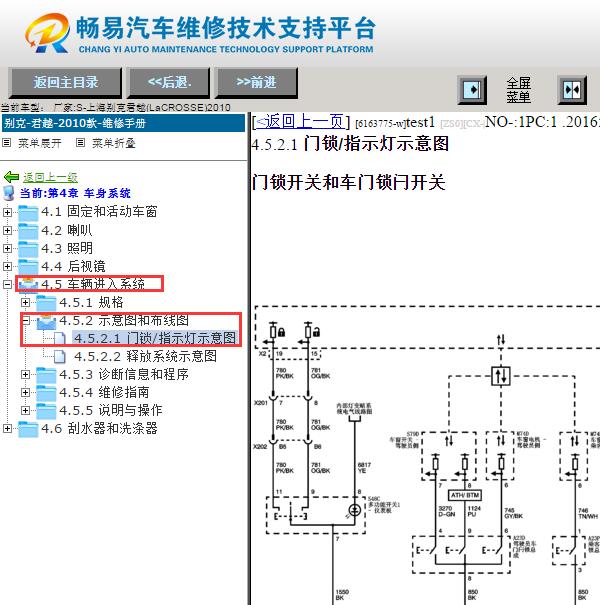Click the folder icon of 4.3 照明
Image resolution: width=600 pixels, height=605 pixels.
(28, 248)
